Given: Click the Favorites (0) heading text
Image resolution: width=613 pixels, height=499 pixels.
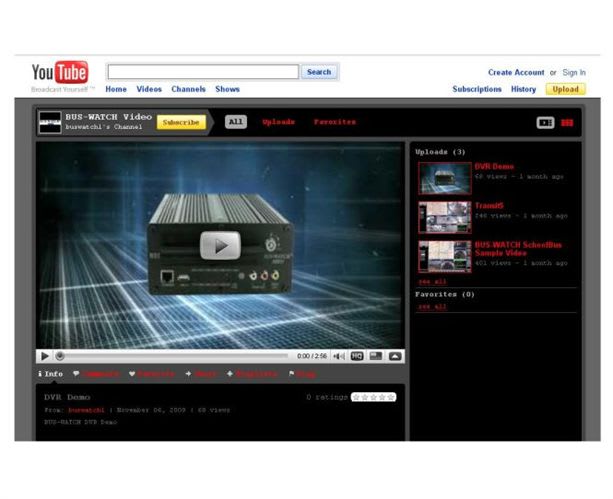Looking at the screenshot, I should [x=445, y=294].
